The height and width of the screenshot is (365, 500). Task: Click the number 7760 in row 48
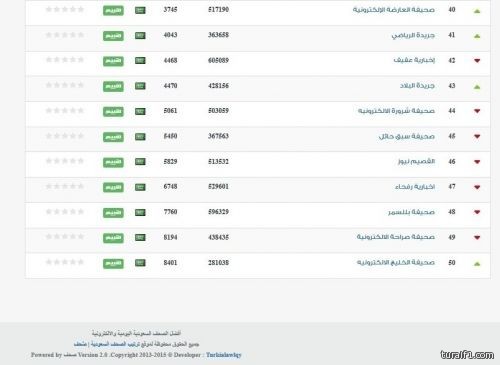[170, 212]
